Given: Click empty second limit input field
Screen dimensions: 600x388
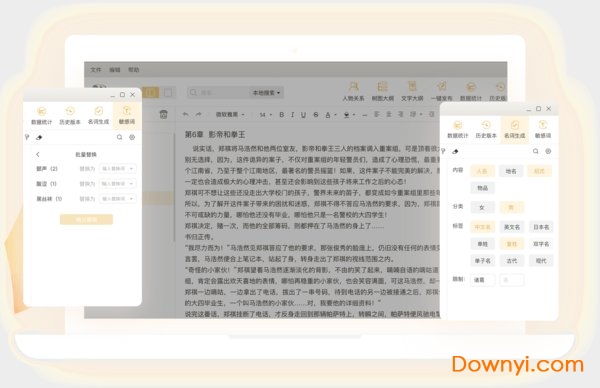Looking at the screenshot, I should [512, 280].
